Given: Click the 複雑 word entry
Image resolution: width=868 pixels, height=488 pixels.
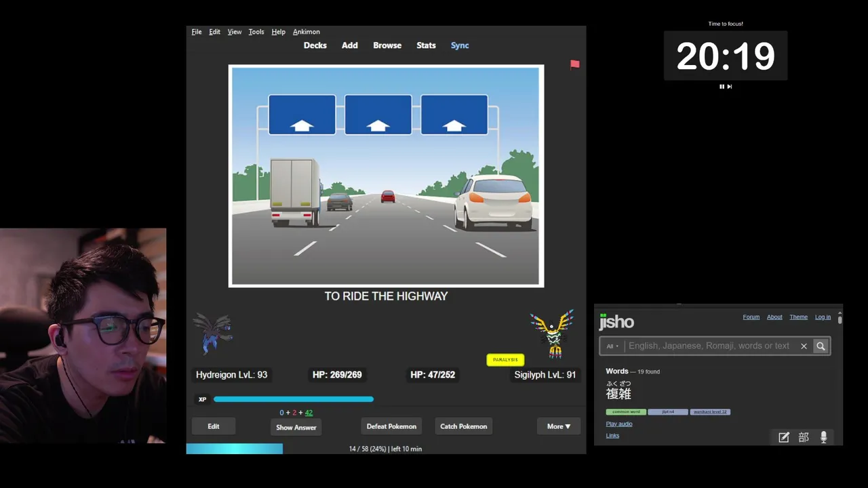Looking at the screenshot, I should pos(618,394).
